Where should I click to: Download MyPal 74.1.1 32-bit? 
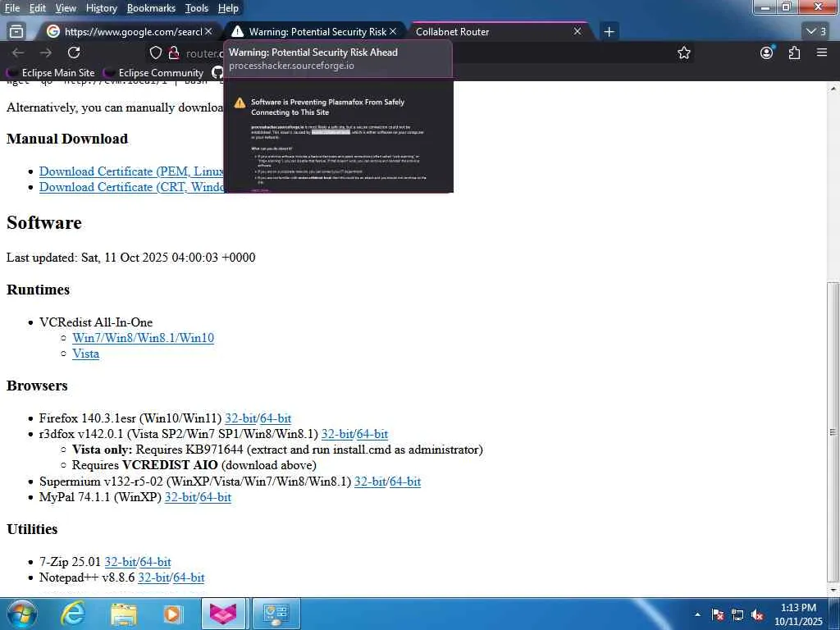click(x=180, y=497)
